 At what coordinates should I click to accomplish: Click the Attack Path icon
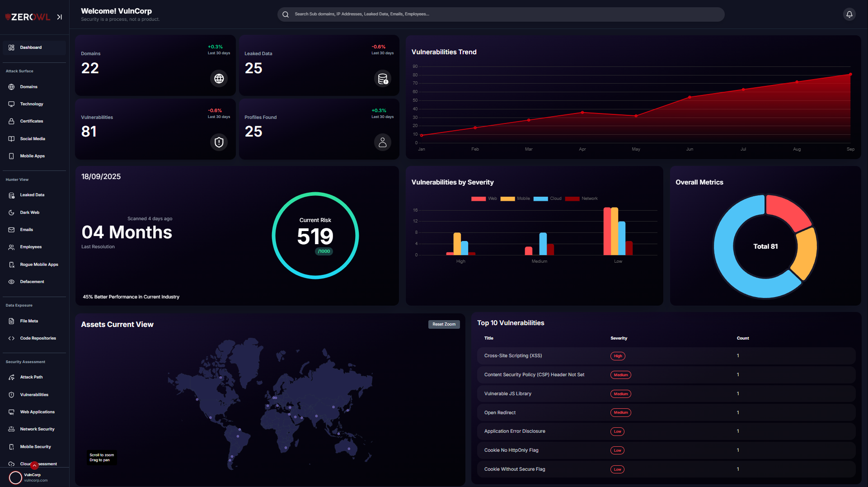(x=12, y=377)
